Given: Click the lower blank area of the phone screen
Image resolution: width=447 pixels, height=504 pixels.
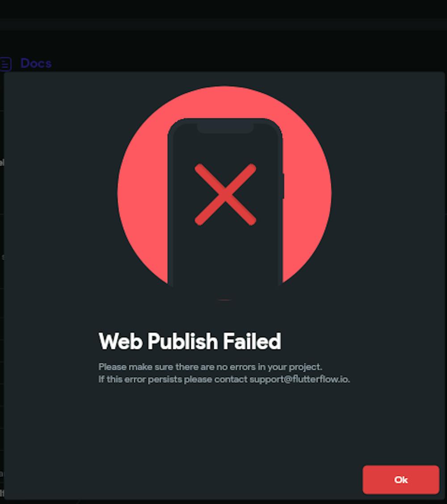Looking at the screenshot, I should click(225, 257).
